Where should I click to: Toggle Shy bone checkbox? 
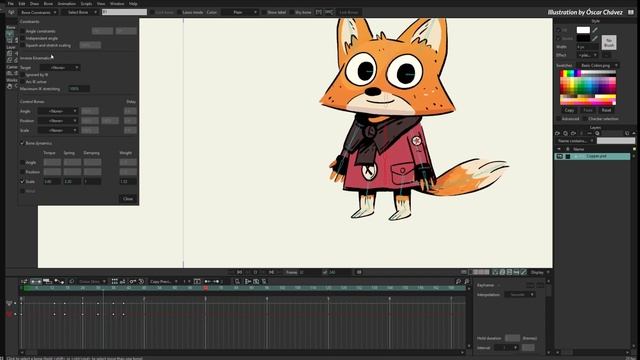point(292,12)
